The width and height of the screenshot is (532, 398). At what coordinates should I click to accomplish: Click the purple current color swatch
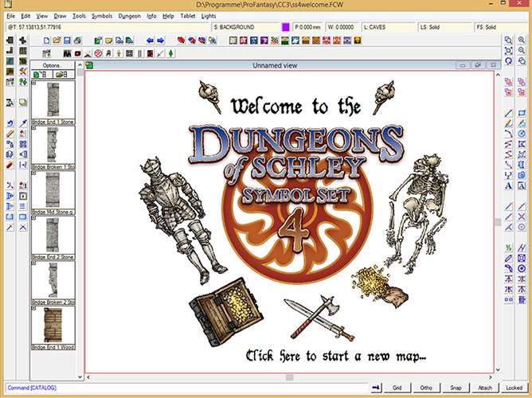(286, 27)
